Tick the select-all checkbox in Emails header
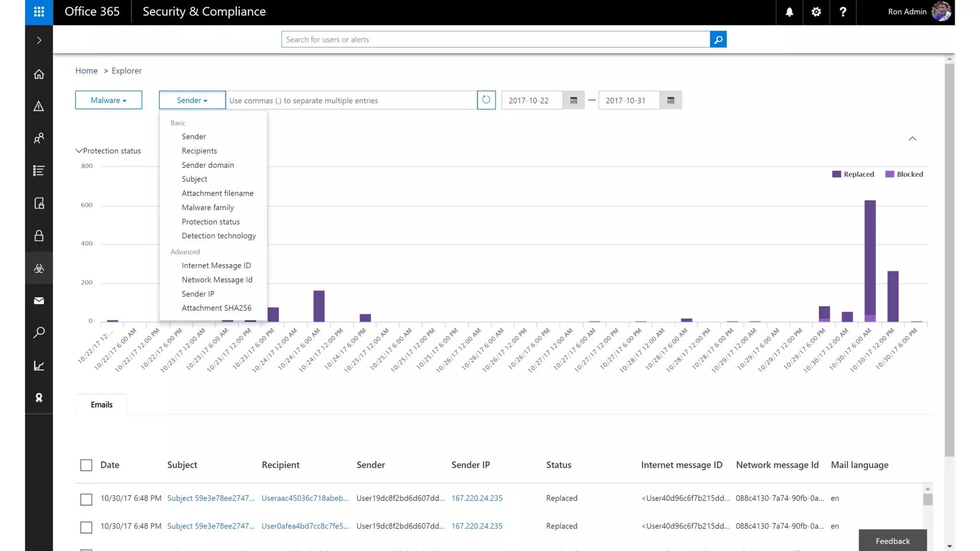The image size is (980, 551). [86, 465]
